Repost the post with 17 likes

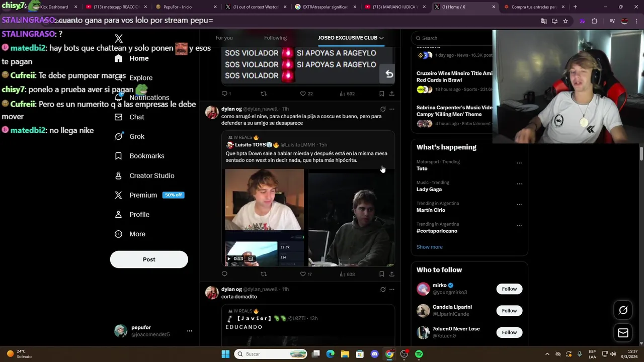(264, 274)
